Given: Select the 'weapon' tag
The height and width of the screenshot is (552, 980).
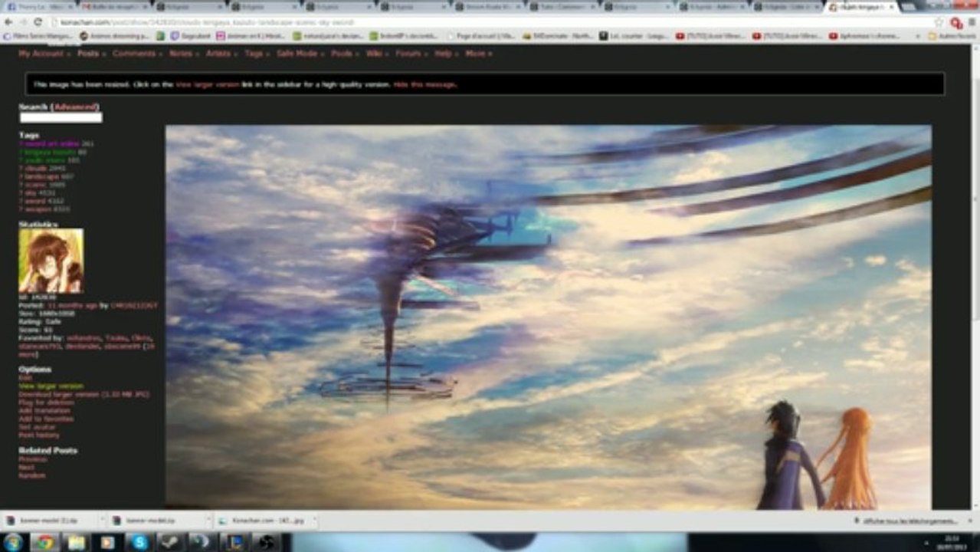Looking at the screenshot, I should (38, 209).
